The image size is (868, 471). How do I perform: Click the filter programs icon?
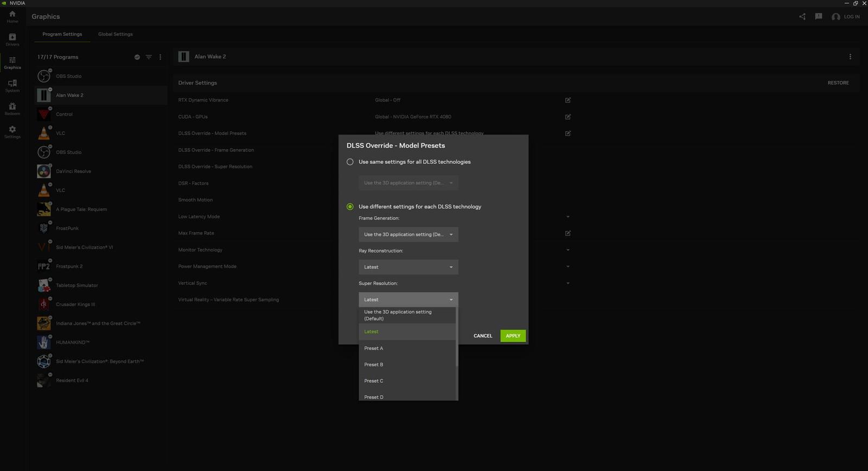pyautogui.click(x=149, y=57)
